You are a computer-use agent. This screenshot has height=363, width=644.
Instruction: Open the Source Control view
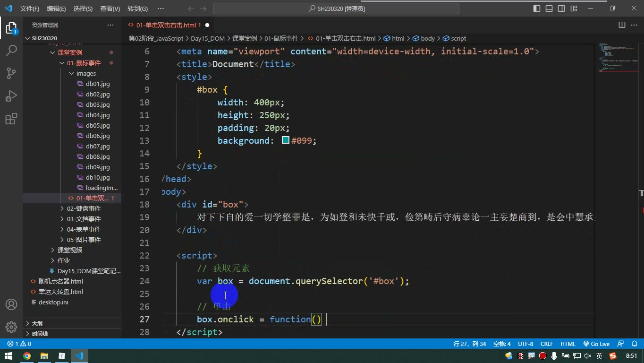pyautogui.click(x=11, y=73)
